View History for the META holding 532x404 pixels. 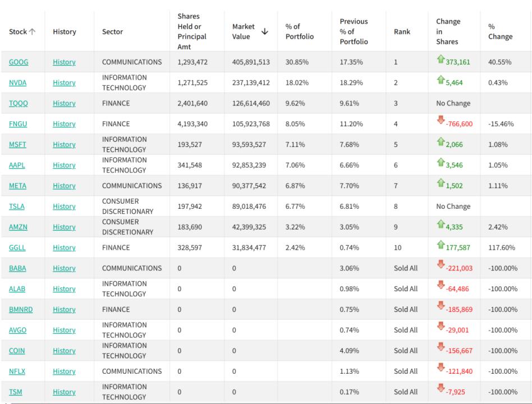pos(64,186)
